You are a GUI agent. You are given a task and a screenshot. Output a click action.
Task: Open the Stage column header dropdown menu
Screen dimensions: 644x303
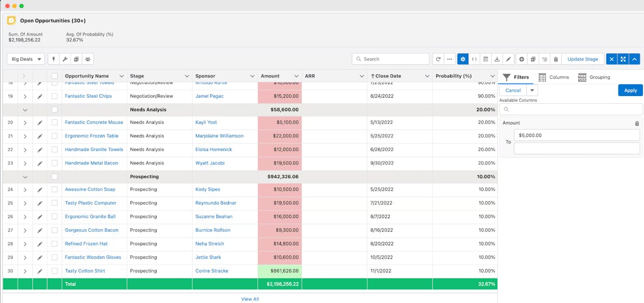coord(186,76)
